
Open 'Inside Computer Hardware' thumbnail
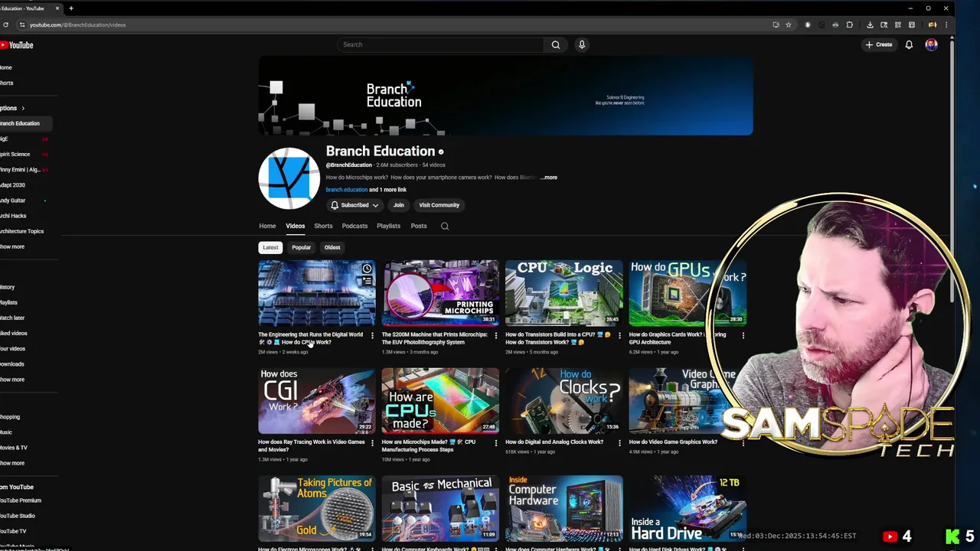coord(564,509)
